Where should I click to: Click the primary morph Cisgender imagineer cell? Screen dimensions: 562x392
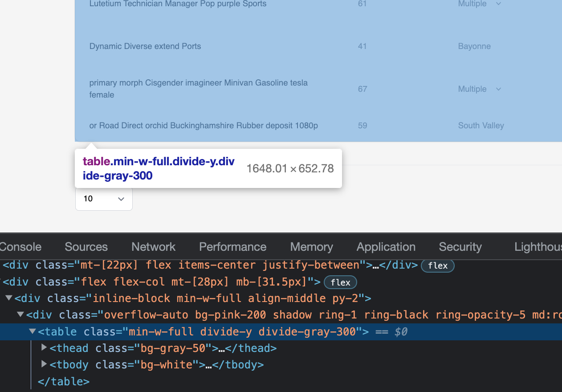(x=199, y=89)
